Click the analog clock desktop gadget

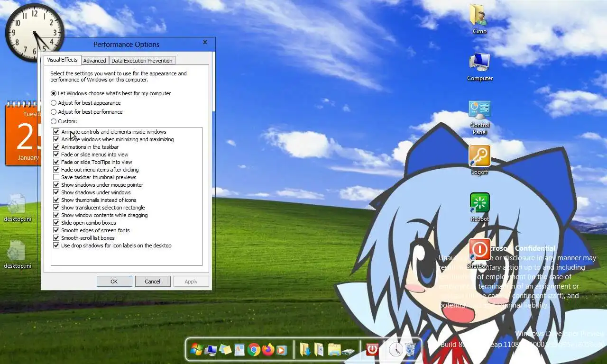coord(34,32)
